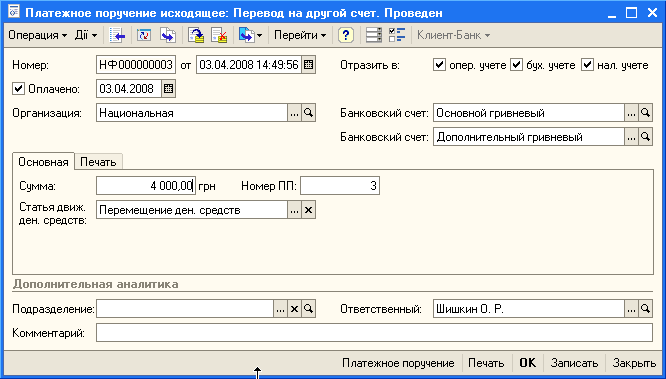Open calendar next to Оплачено date
Screen dimensions: 666x379
point(169,89)
